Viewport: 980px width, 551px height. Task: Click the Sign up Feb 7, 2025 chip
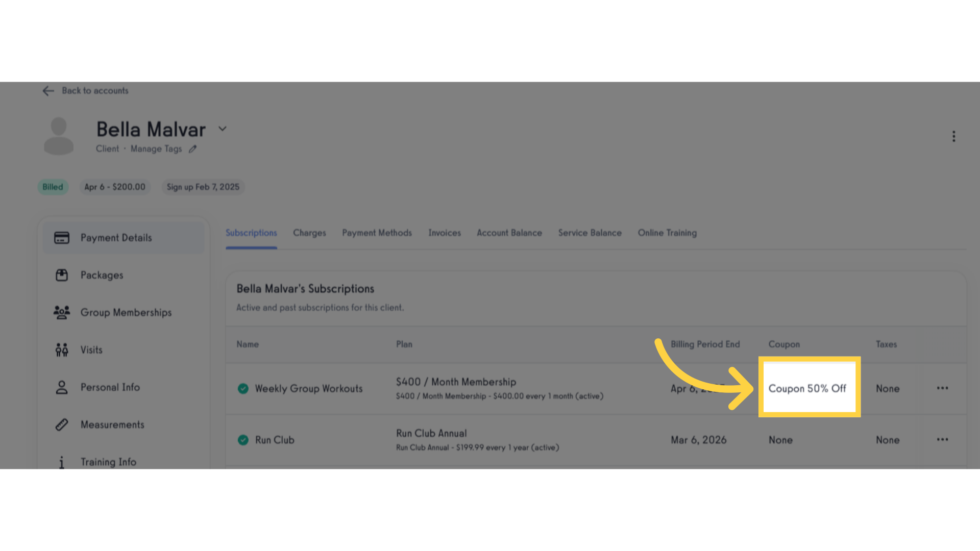click(203, 187)
